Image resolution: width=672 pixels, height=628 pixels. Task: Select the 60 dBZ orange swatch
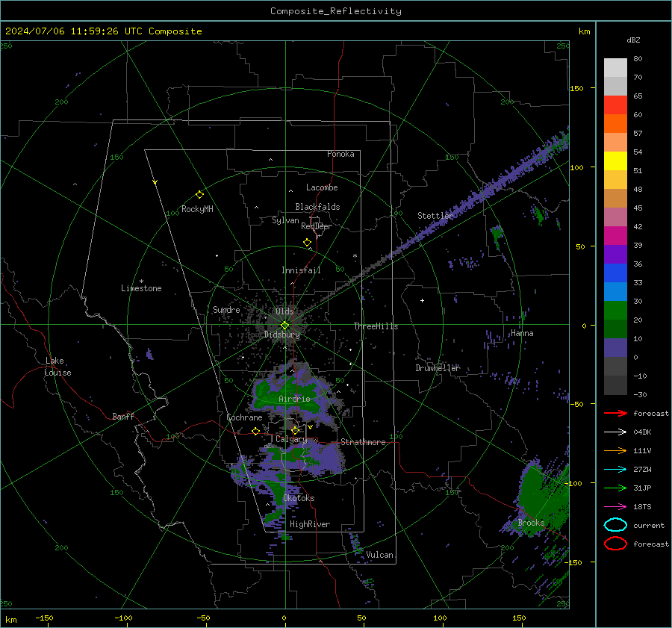click(615, 123)
